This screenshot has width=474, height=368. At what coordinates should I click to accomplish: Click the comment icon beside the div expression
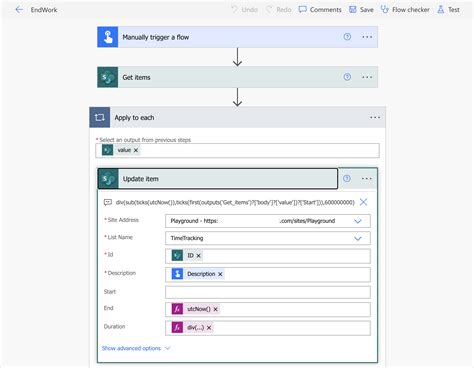[108, 202]
